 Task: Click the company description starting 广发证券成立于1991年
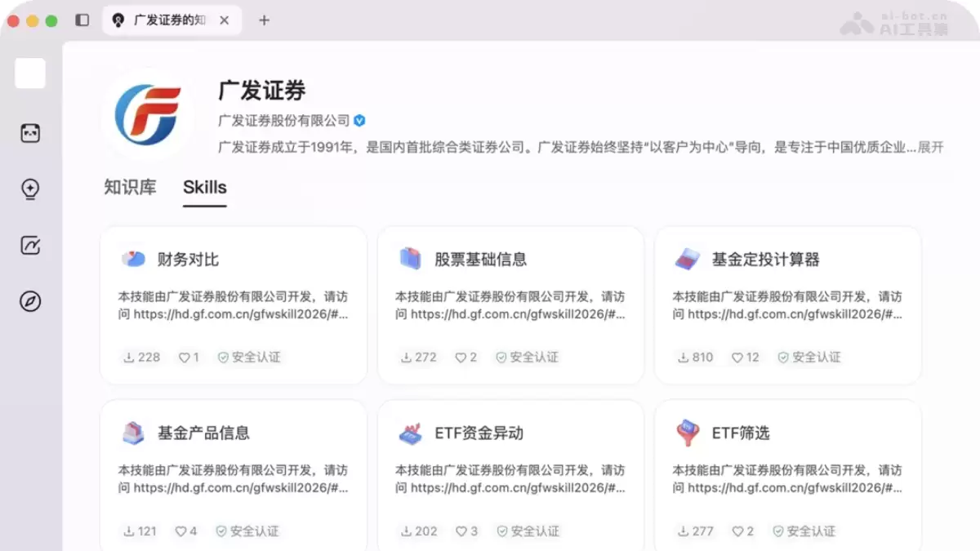566,148
